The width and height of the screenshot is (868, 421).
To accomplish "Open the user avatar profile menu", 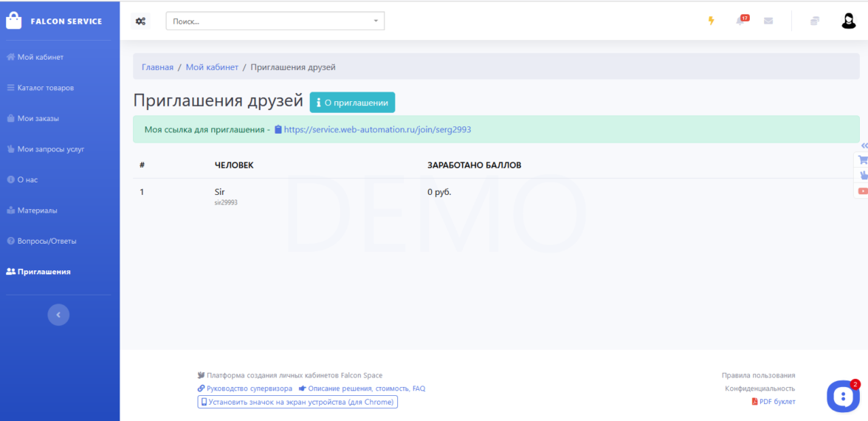I will [849, 21].
